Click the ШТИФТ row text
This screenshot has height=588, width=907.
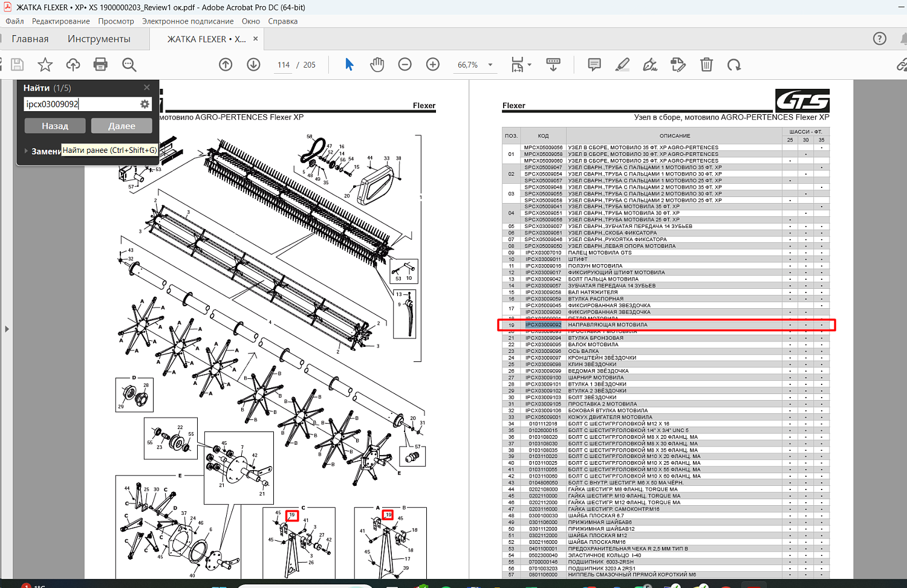[577, 259]
